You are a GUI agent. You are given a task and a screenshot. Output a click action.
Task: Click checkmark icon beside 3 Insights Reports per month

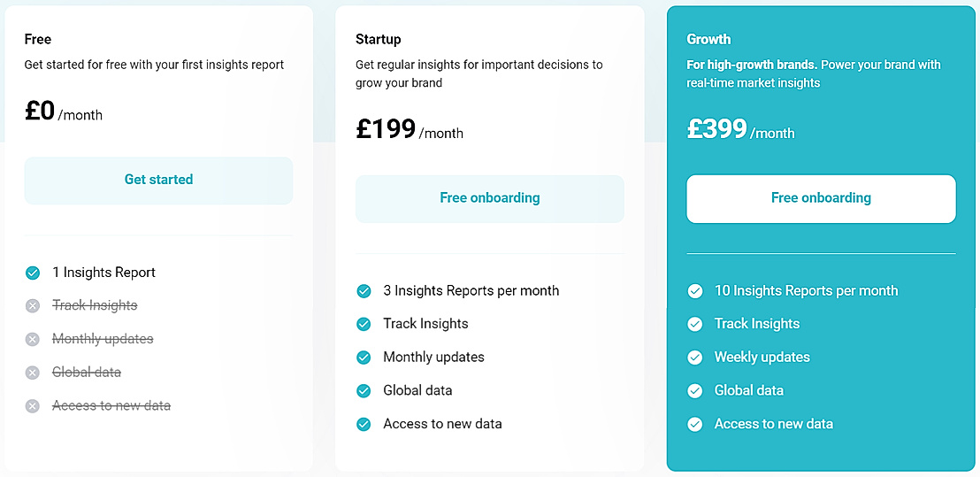[x=364, y=291]
